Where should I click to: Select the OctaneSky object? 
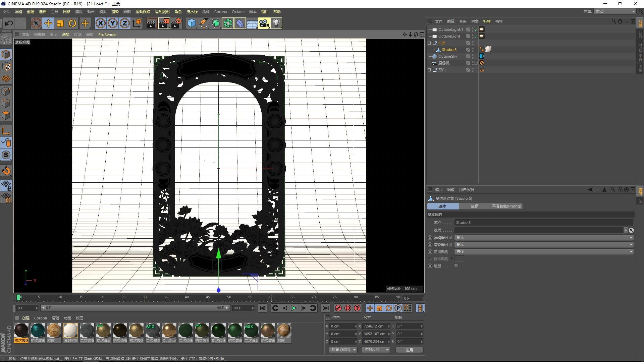coord(447,56)
